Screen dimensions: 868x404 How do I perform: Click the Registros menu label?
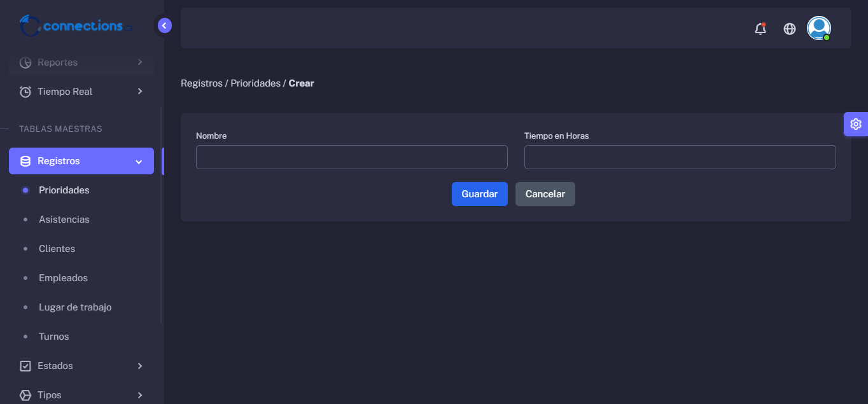[x=59, y=161]
